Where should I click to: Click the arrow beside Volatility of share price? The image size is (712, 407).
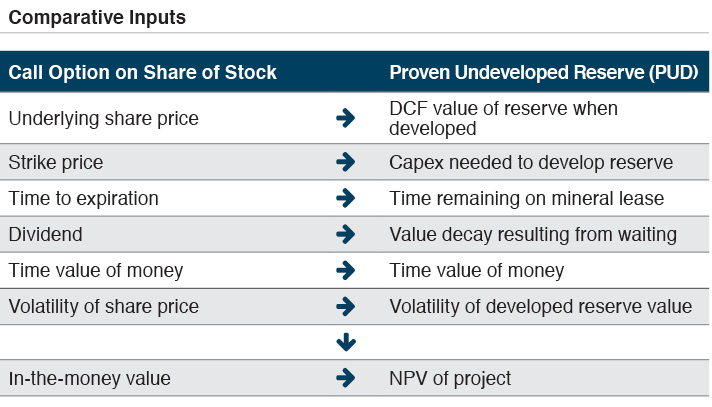(346, 306)
